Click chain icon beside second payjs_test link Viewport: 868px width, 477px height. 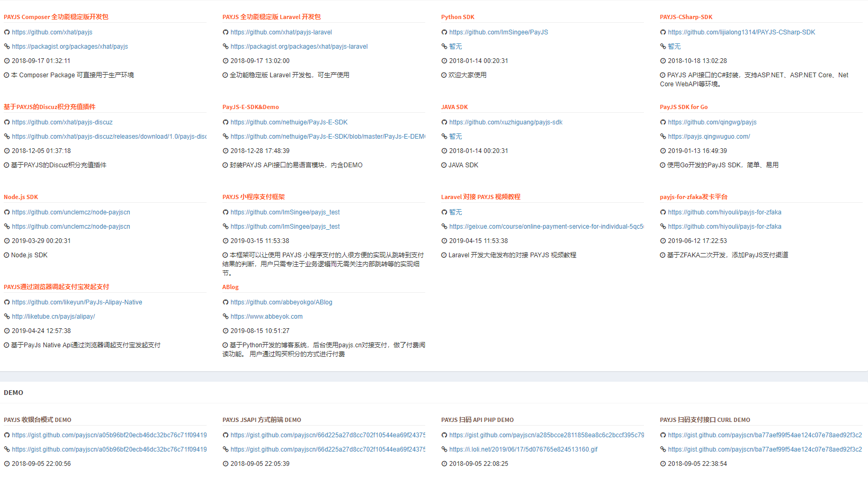(226, 227)
